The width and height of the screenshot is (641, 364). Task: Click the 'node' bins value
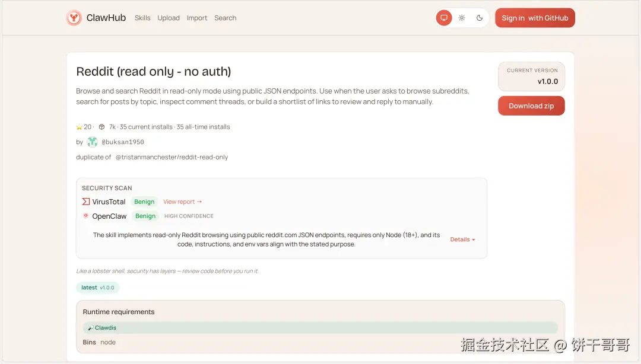[x=108, y=342]
